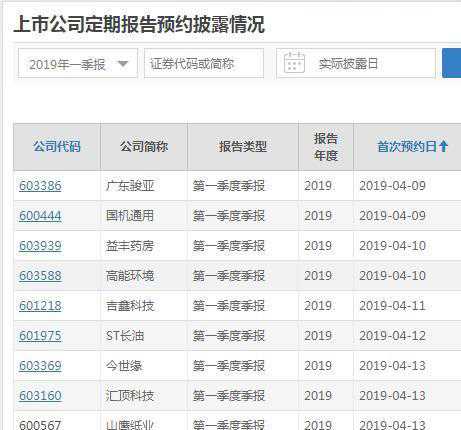Image resolution: width=461 pixels, height=430 pixels.
Task: Select 第一季度季报 in the 600444 row
Action: tap(229, 216)
